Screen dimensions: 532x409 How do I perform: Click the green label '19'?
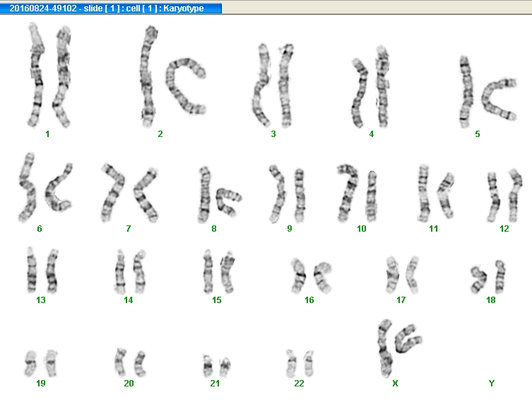[x=41, y=384]
